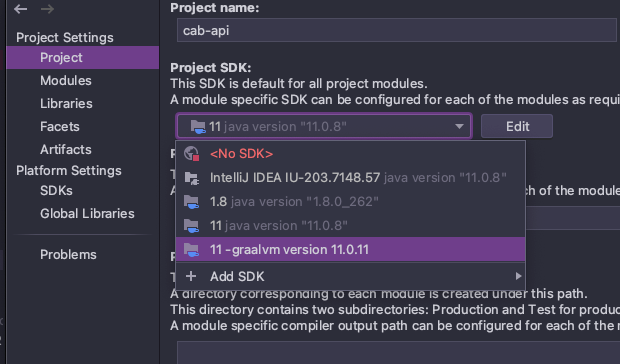Click the Project SDK label
The width and height of the screenshot is (620, 364).
pos(211,68)
